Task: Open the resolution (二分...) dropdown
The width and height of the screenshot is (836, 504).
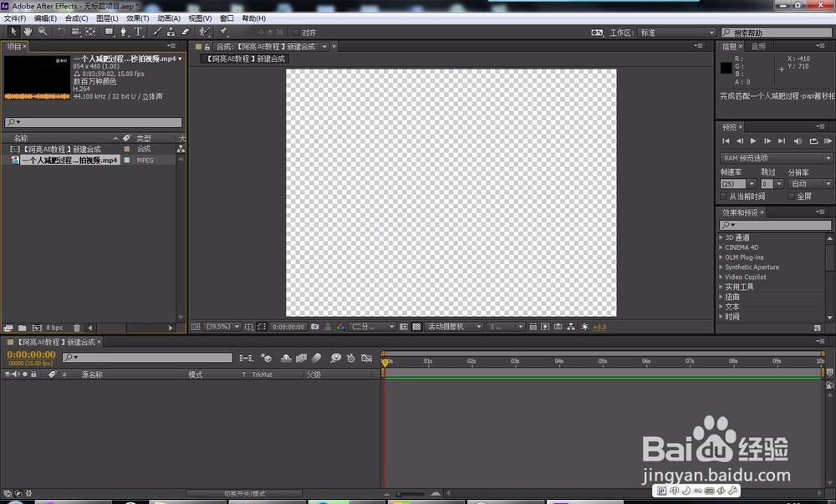Action: (x=373, y=327)
